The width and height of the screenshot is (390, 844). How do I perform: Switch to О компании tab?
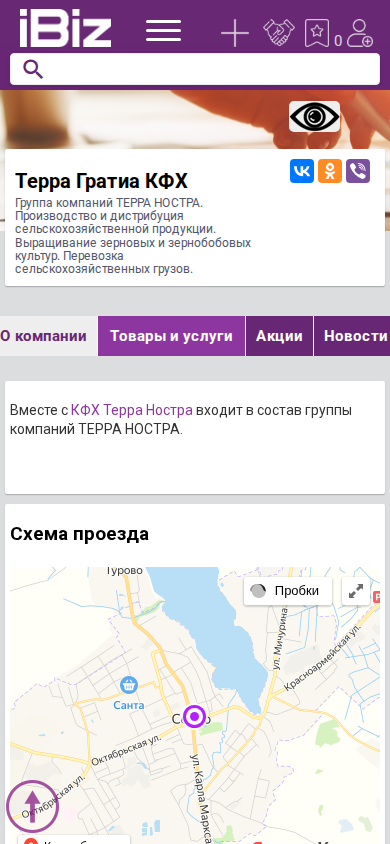pos(48,336)
